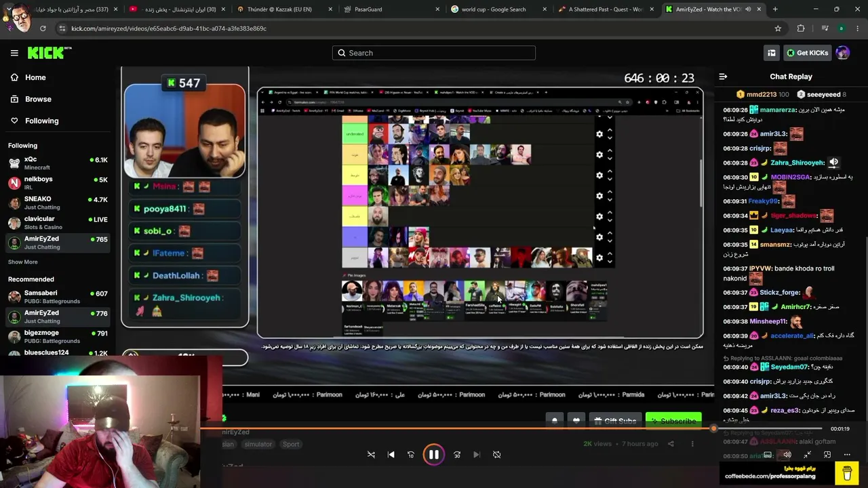Open AmirEyZed with 776 viewers
868x488 pixels.
point(58,317)
